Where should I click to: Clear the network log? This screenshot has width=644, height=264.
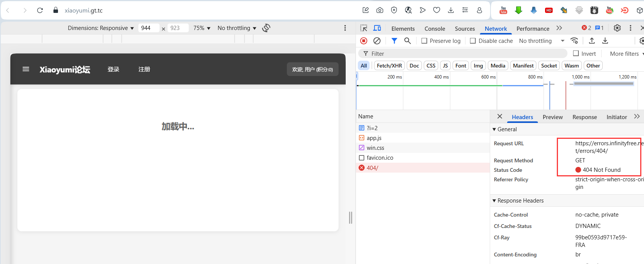click(377, 41)
